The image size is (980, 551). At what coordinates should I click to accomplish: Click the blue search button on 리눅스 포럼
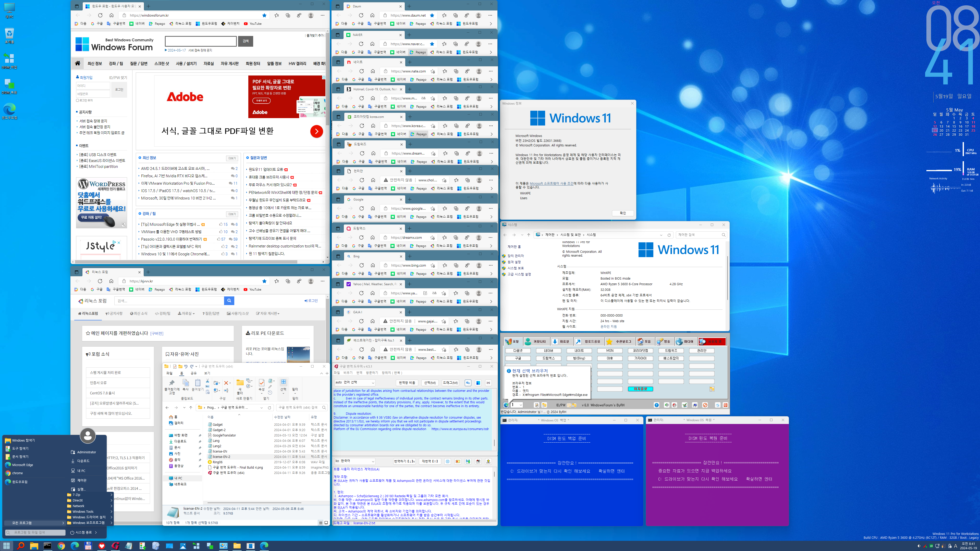click(229, 301)
